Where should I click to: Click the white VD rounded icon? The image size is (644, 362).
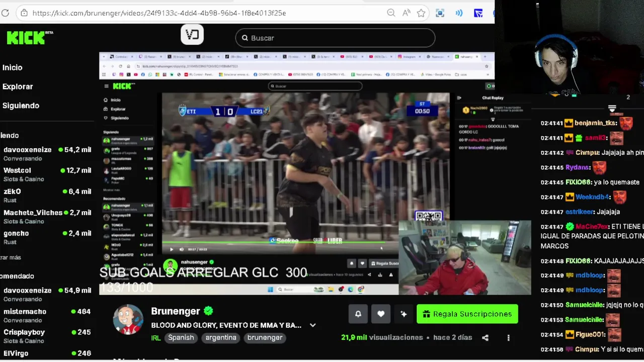click(192, 34)
